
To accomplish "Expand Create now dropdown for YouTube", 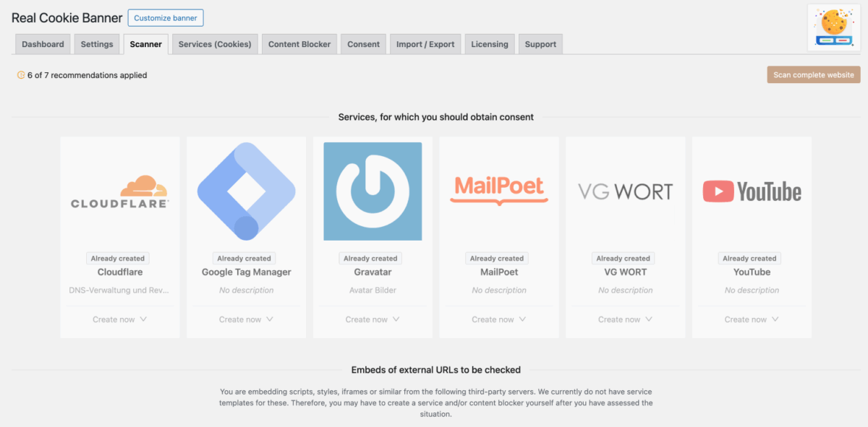I will click(752, 319).
